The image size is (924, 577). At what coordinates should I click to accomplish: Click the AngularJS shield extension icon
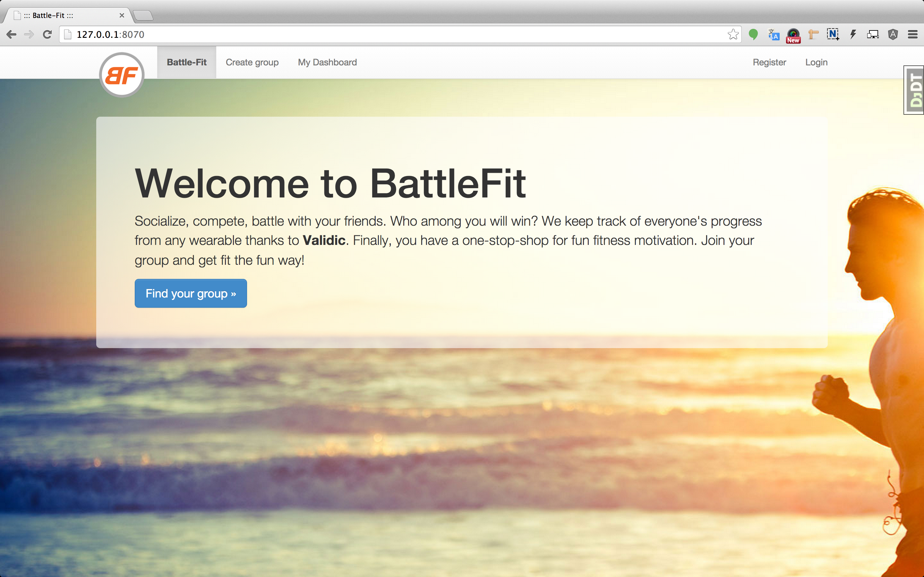[893, 34]
